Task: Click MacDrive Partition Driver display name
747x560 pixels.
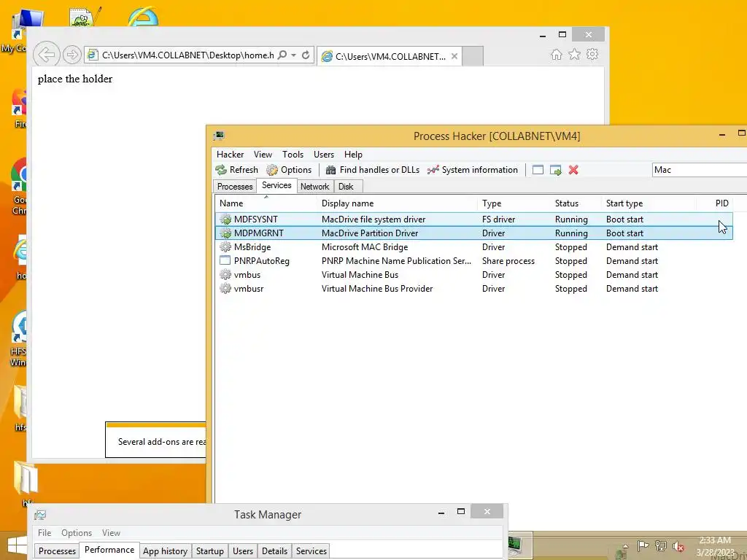Action: pos(370,233)
